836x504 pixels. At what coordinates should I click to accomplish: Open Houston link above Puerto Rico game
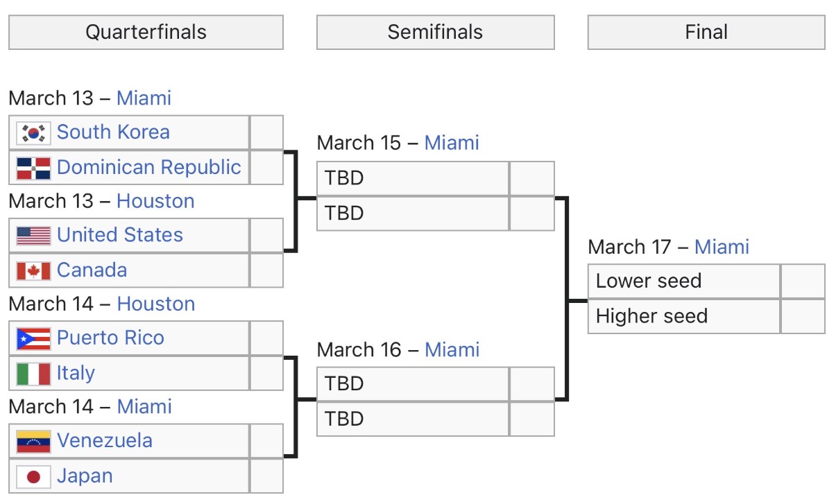[x=155, y=304]
